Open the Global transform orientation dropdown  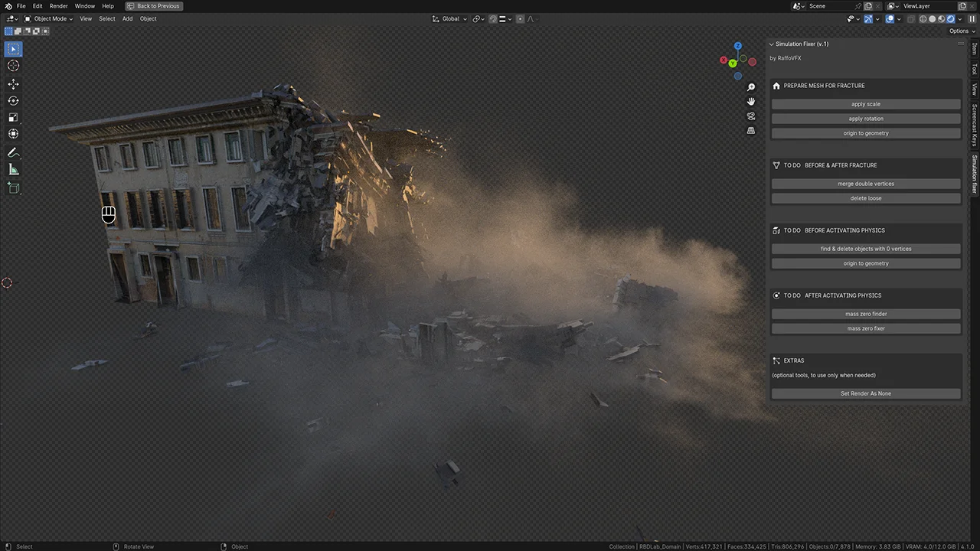[x=449, y=19]
